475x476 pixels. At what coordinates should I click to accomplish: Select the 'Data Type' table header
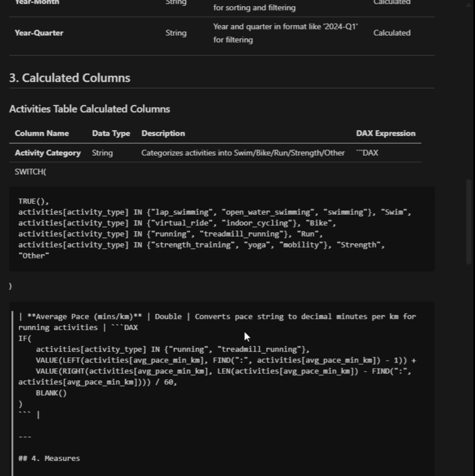[111, 133]
